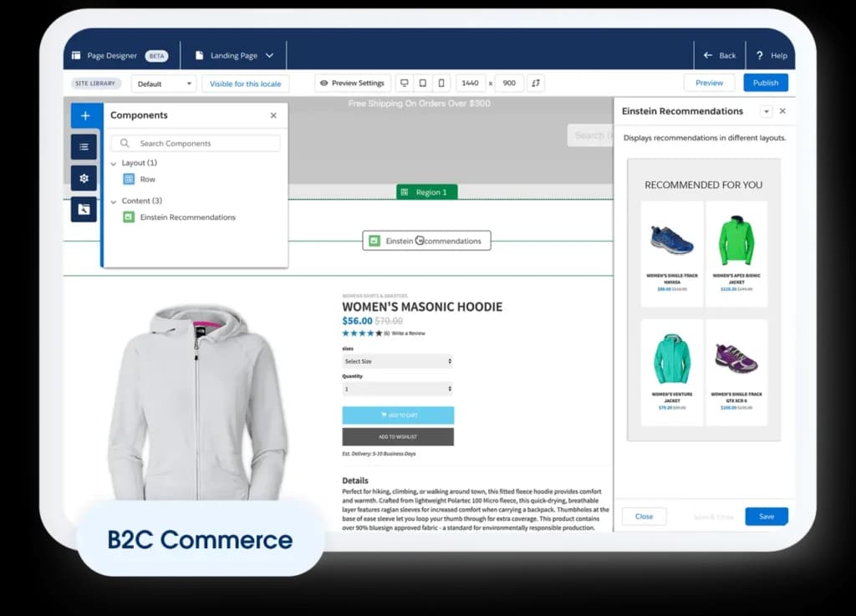Click the green Region 1 label
This screenshot has width=856, height=616.
coord(426,192)
